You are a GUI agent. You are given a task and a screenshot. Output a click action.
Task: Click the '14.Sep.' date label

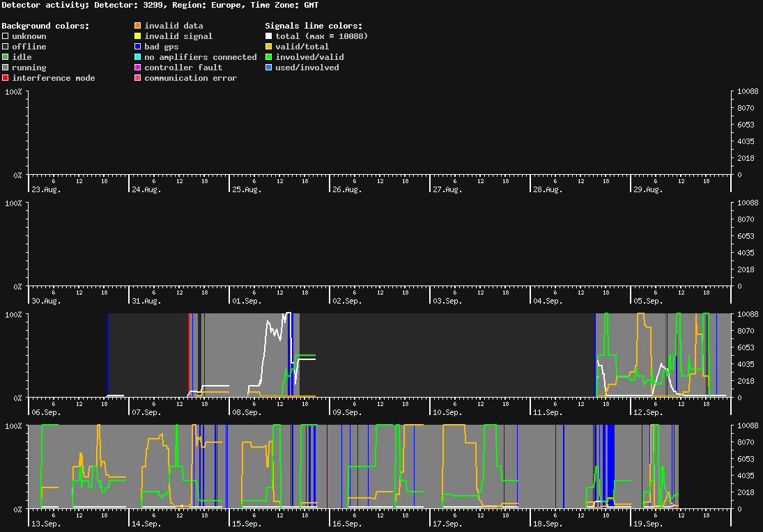146,524
